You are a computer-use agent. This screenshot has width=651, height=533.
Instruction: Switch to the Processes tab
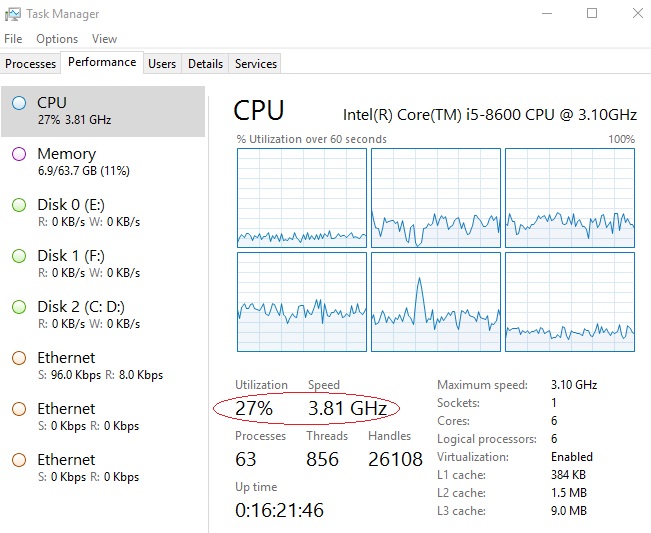(x=30, y=64)
